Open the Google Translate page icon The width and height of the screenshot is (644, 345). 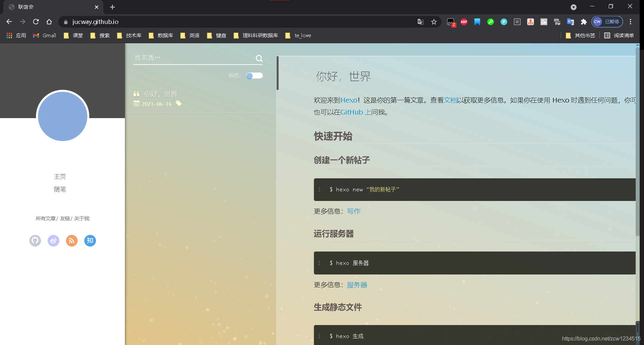[x=420, y=22]
